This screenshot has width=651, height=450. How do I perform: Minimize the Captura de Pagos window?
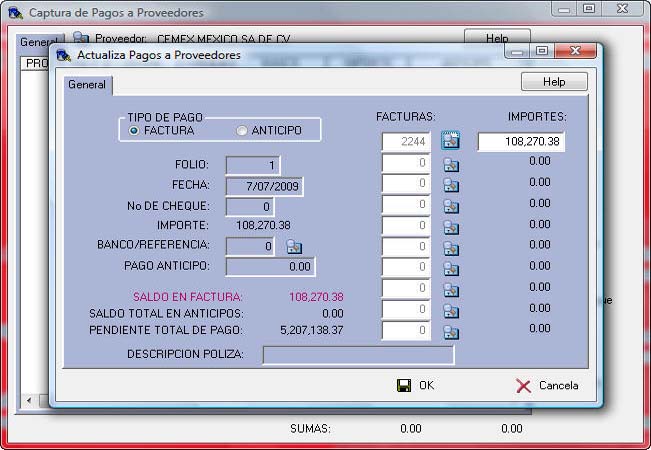564,9
